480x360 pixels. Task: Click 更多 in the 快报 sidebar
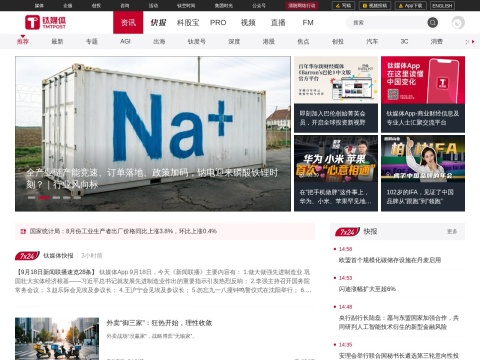point(452,231)
